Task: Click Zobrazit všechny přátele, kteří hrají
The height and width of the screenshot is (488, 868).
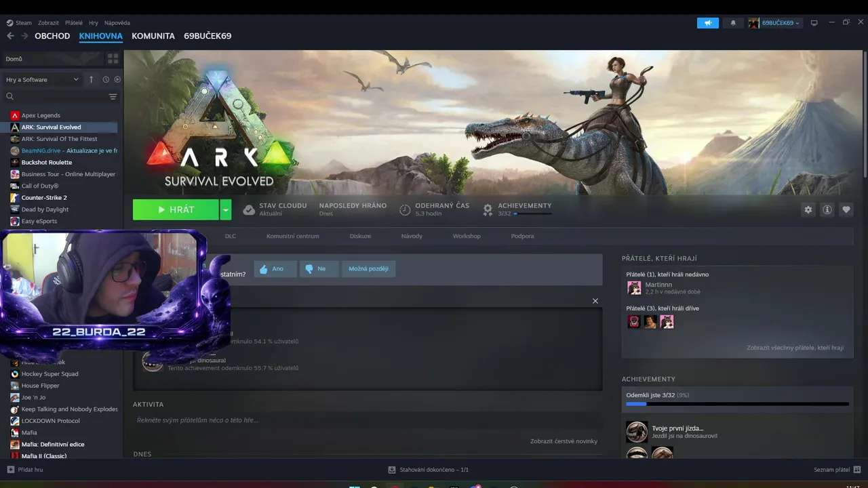Action: [795, 348]
